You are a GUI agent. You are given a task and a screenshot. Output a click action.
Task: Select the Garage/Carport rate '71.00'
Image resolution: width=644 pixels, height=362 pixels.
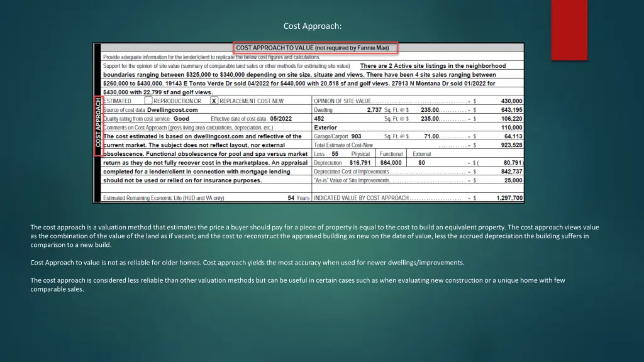click(x=431, y=136)
